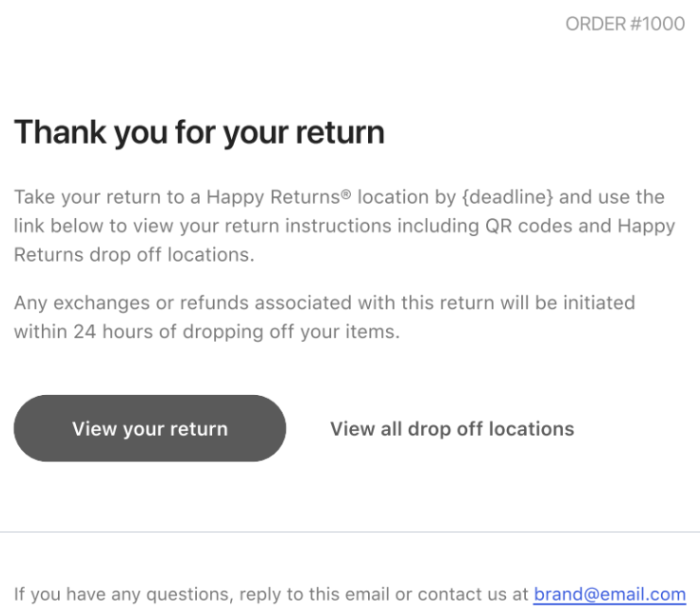This screenshot has height=611, width=700.
Task: Click the {deadline} placeholder text
Action: point(510,198)
